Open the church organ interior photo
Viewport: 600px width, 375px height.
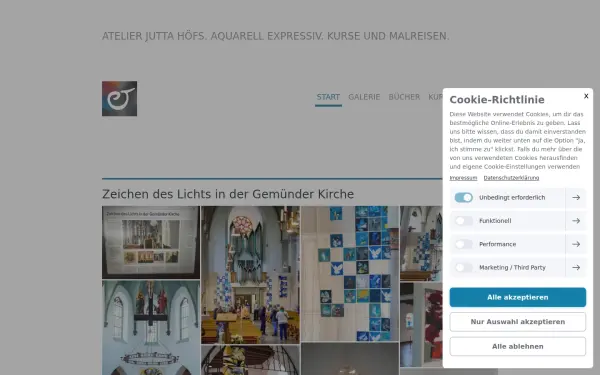(x=250, y=274)
